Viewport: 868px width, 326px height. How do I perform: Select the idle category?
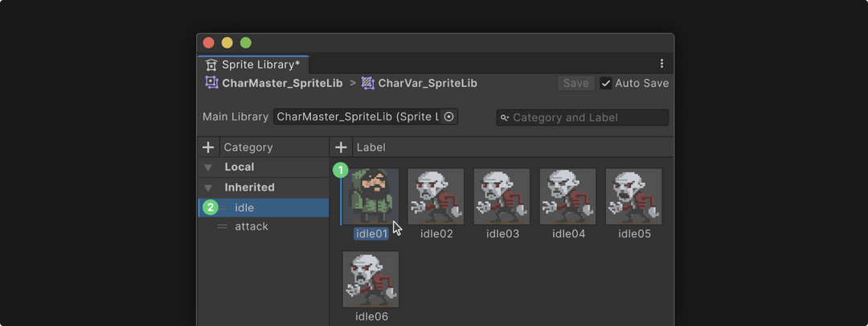264,208
